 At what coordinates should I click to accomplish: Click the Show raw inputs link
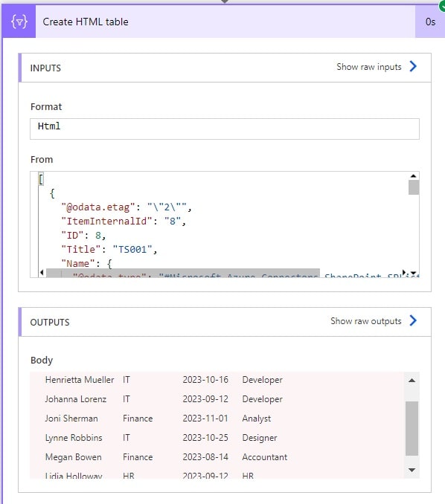(369, 67)
